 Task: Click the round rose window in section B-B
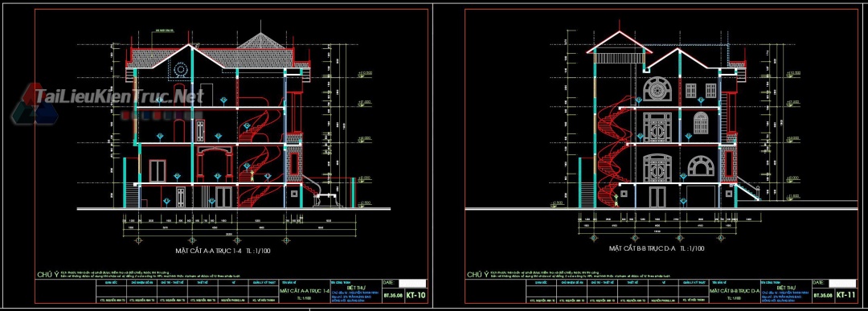(x=657, y=89)
